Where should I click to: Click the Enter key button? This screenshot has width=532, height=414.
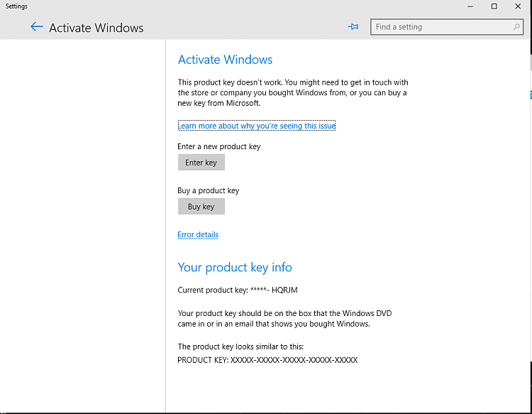(201, 163)
